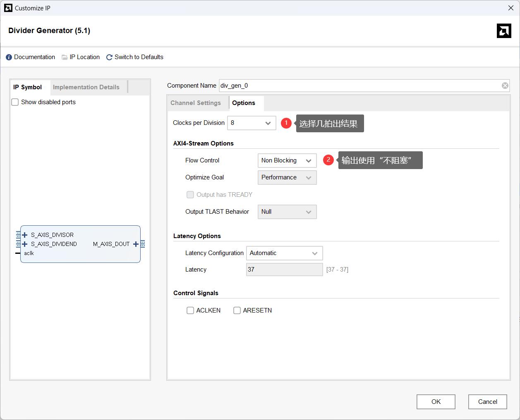Click the Switch to Defaults refresh icon
Viewport: 520px width, 420px height.
click(x=109, y=57)
